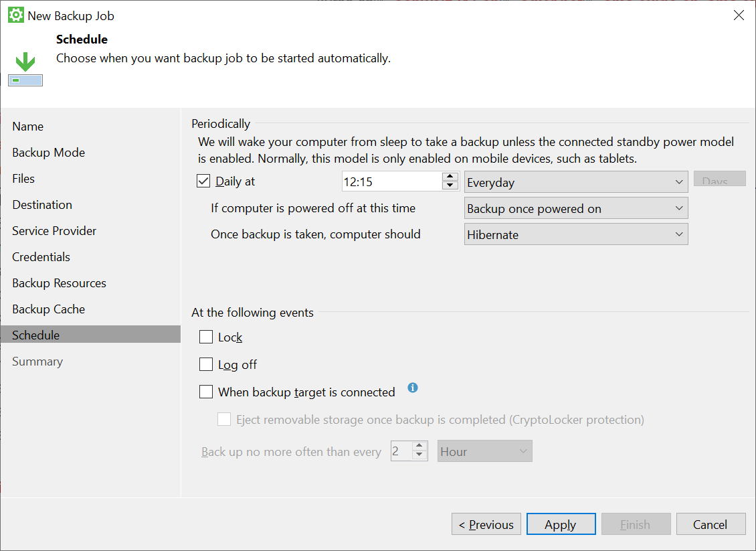Click the 12:15 time input field
The width and height of the screenshot is (756, 551).
tap(391, 181)
